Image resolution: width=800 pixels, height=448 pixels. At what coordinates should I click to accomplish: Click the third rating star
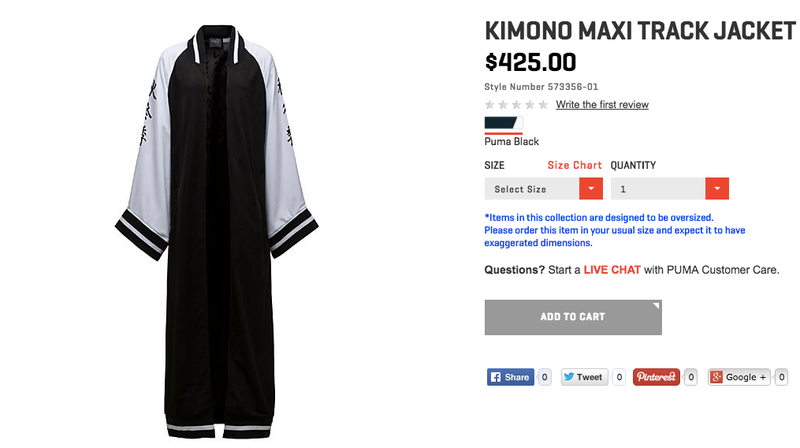516,105
